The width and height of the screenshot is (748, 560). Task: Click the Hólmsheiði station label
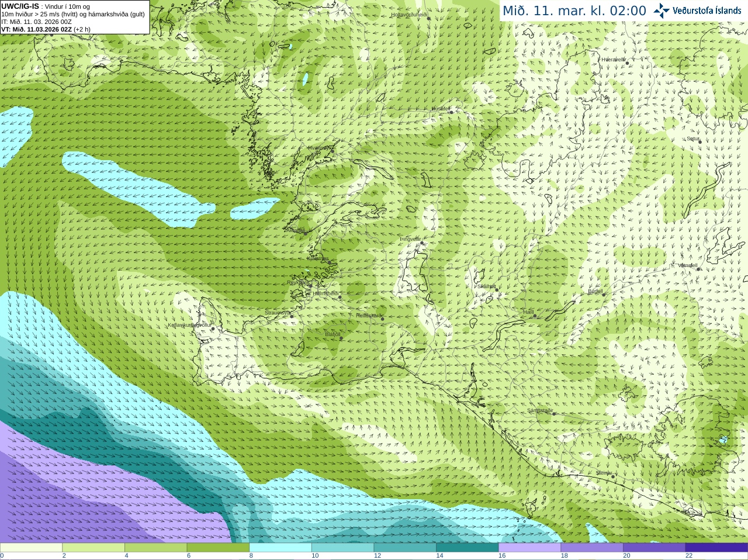tap(325, 293)
